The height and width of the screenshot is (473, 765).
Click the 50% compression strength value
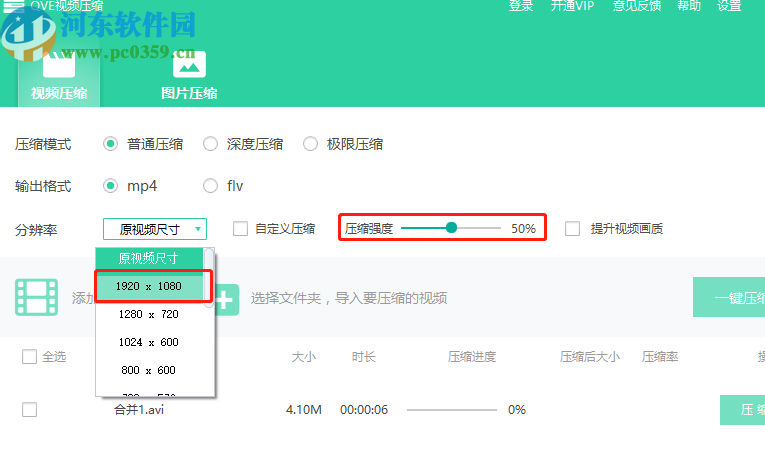[x=523, y=228]
